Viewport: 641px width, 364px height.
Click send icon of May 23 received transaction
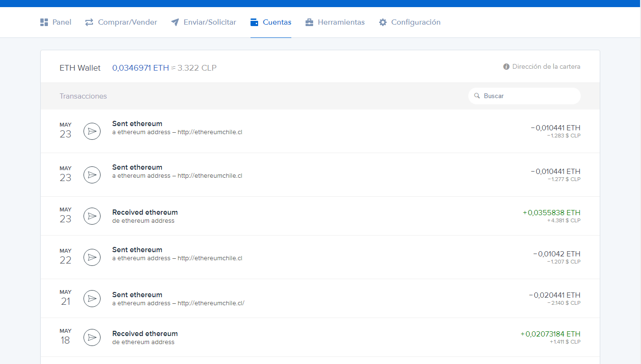[x=92, y=216]
